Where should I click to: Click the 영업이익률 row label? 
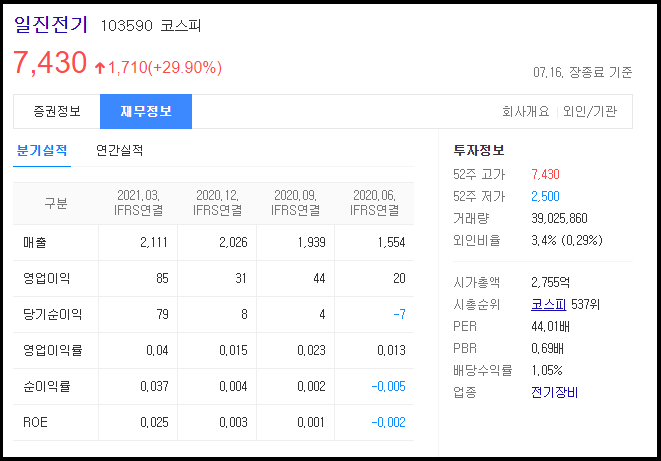click(52, 350)
